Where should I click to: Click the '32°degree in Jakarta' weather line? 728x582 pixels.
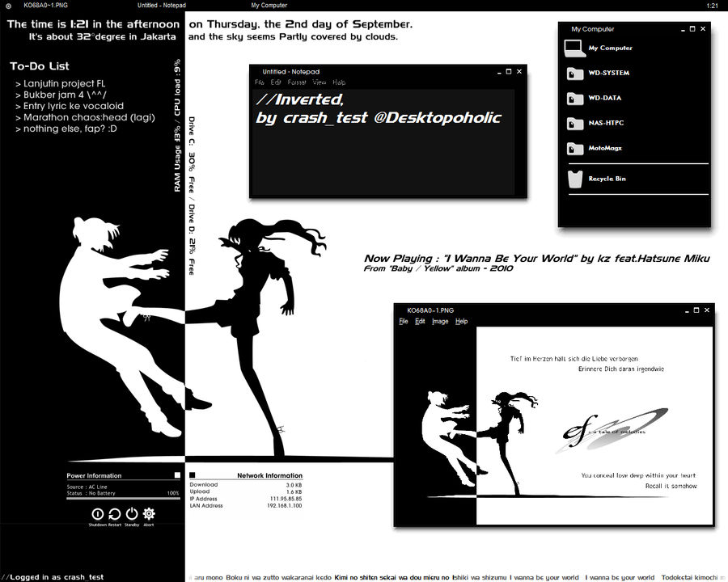tap(103, 36)
